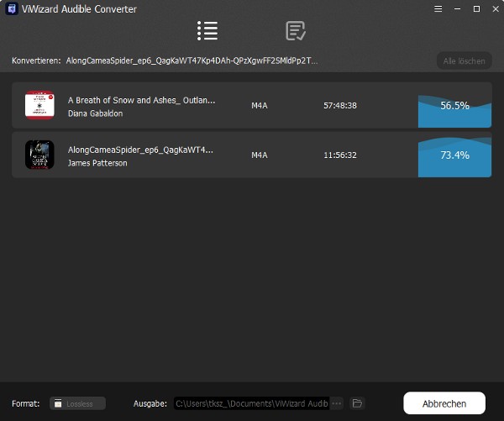Click the 73.4% progress indicator

pyautogui.click(x=454, y=155)
